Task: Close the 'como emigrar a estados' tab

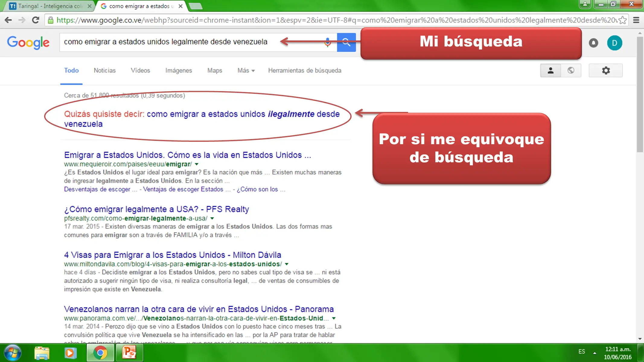Action: 180,6
